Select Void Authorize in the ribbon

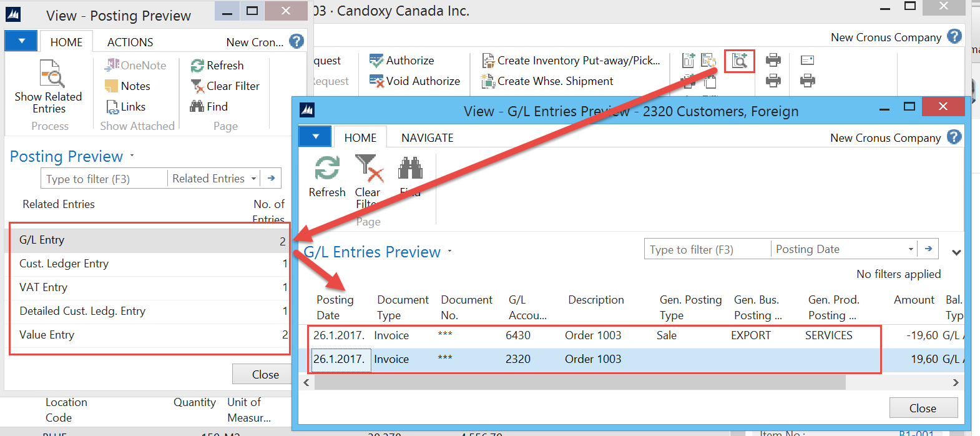[x=414, y=81]
